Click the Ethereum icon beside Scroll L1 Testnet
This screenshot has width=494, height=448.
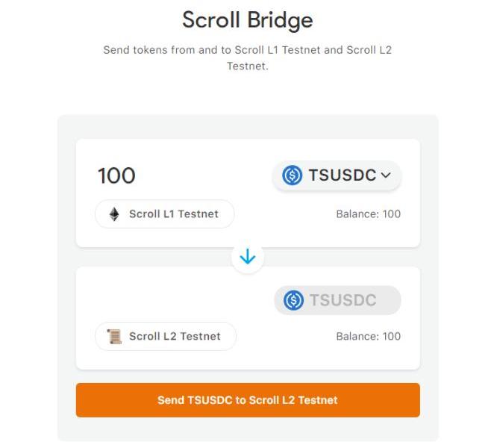[114, 214]
